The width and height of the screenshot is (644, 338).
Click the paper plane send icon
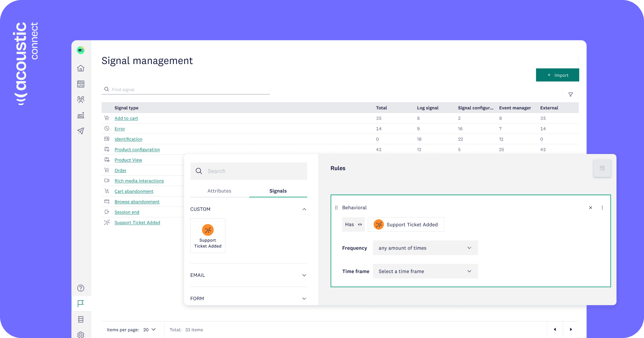[81, 131]
